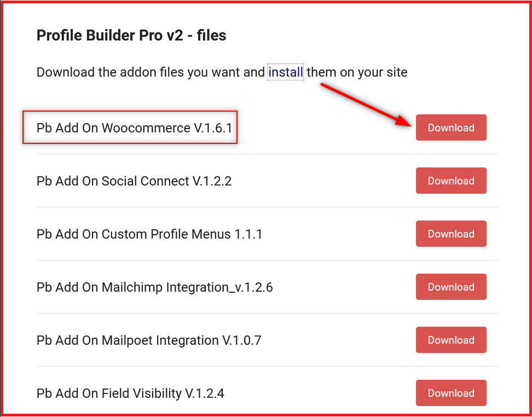This screenshot has width=532, height=417.
Task: Download the Mailchimp Integration add-on
Action: 451,287
